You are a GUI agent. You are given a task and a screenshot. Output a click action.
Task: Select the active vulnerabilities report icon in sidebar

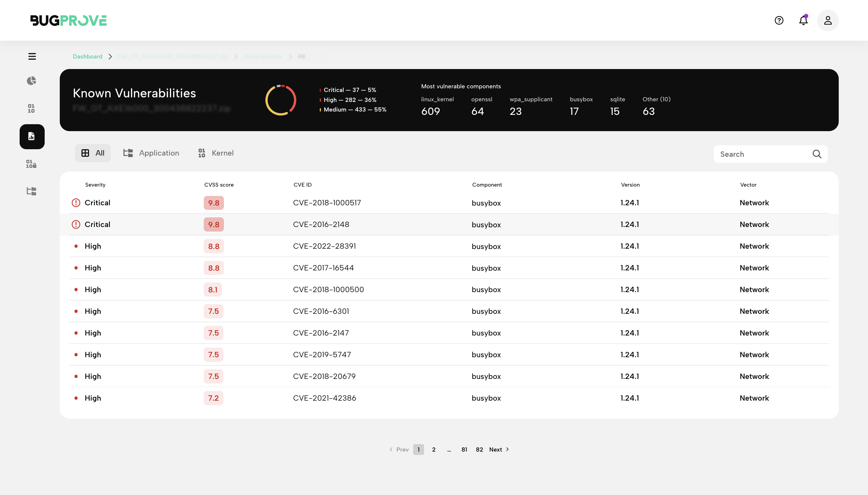pyautogui.click(x=32, y=136)
